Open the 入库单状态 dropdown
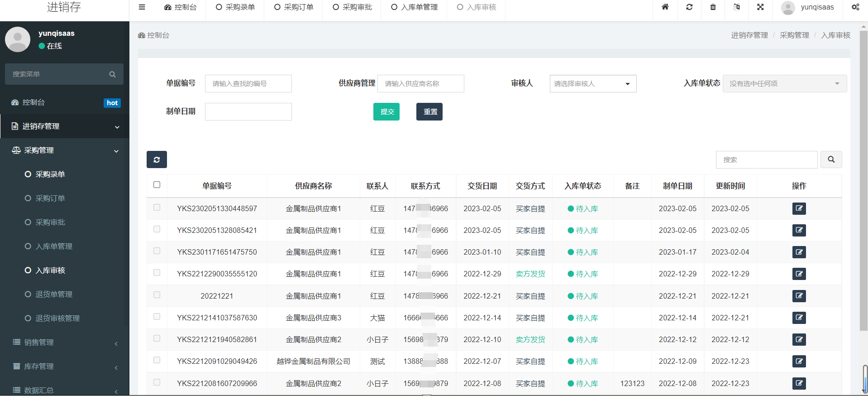The width and height of the screenshot is (868, 396). 785,83
